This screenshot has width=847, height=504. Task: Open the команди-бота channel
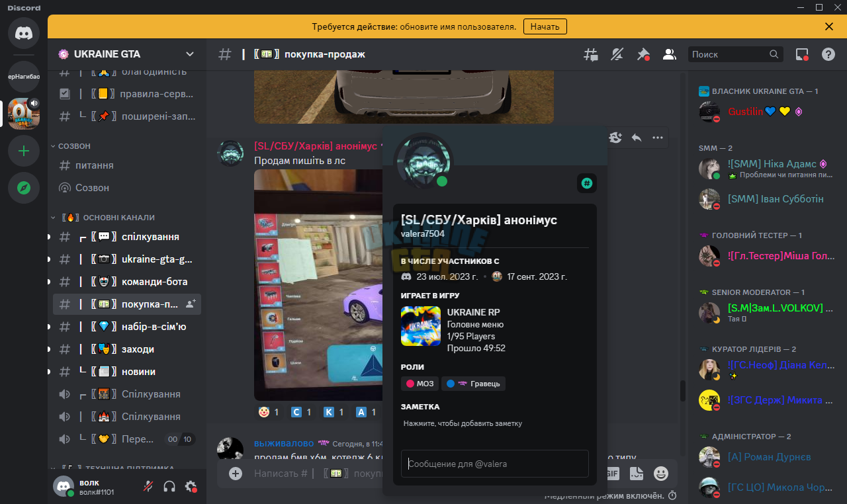[127, 282]
